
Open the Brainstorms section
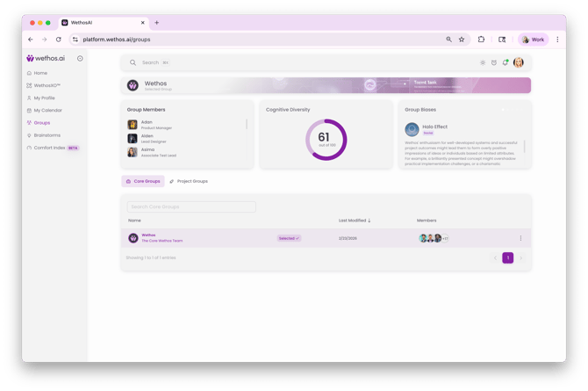47,135
